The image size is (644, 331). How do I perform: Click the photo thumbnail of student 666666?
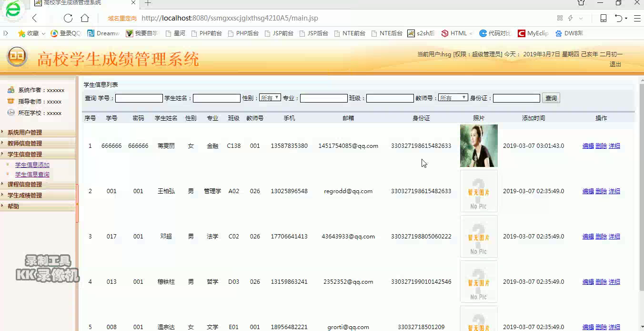point(479,146)
